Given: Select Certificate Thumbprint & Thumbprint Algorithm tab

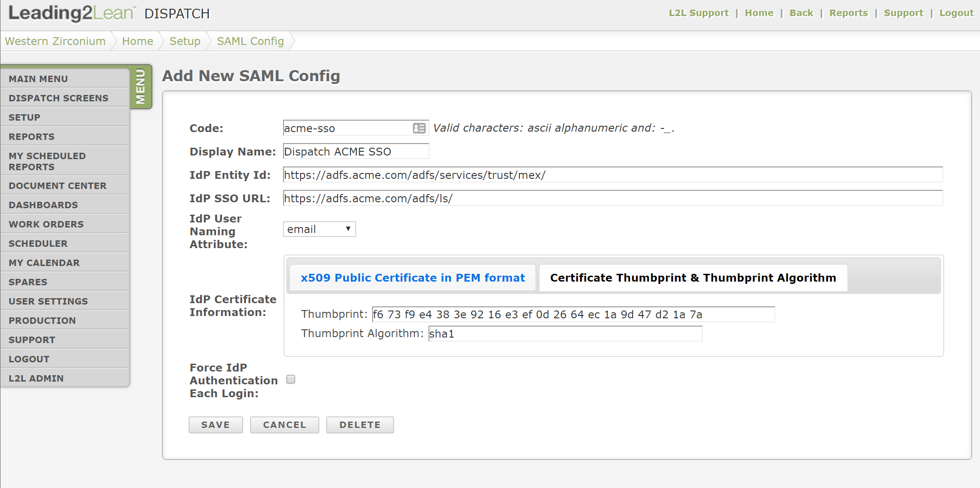Looking at the screenshot, I should [x=693, y=277].
